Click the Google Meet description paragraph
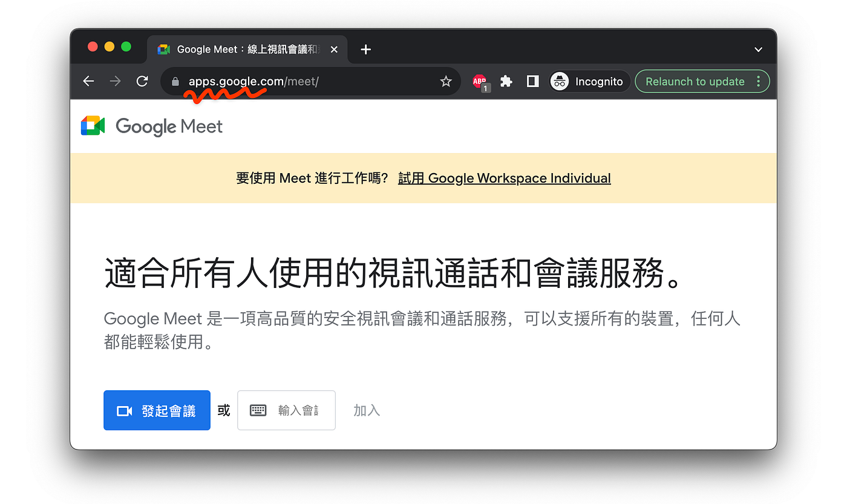 (x=422, y=330)
